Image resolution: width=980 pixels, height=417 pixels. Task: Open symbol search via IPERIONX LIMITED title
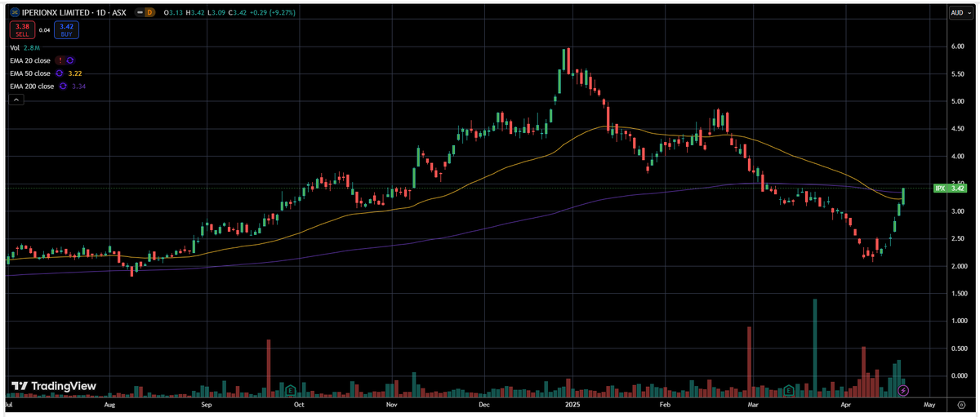coord(56,12)
